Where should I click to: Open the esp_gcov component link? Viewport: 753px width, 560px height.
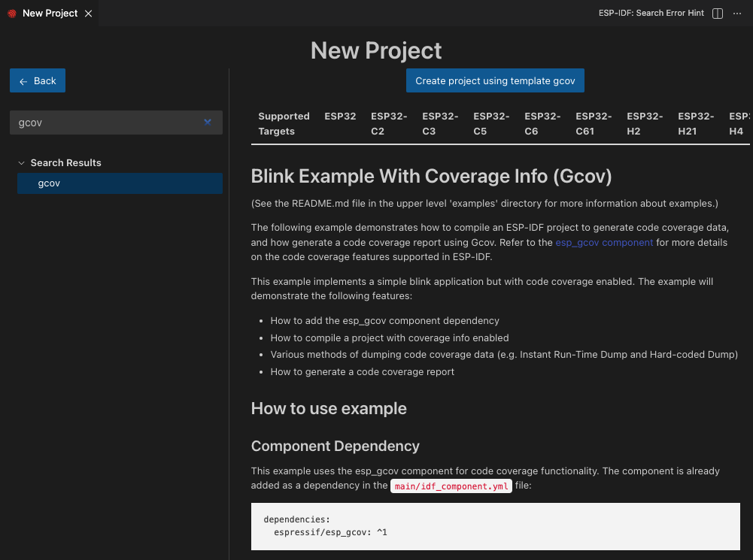604,243
